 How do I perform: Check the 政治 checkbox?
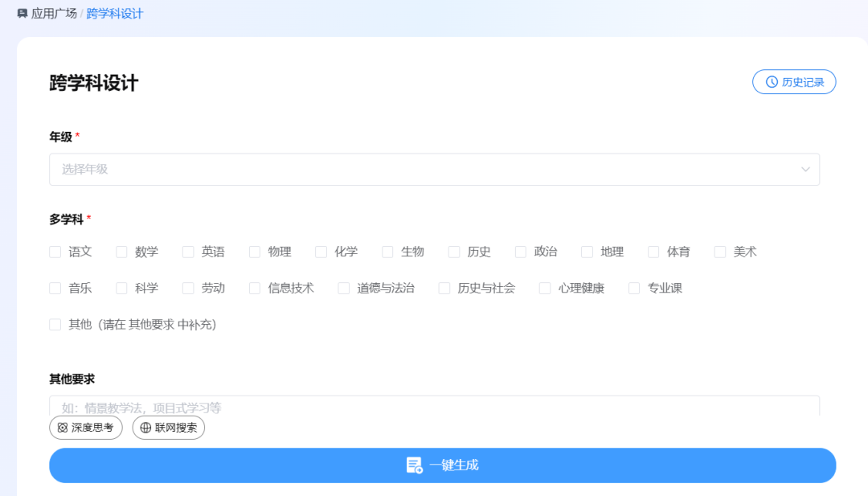click(520, 252)
